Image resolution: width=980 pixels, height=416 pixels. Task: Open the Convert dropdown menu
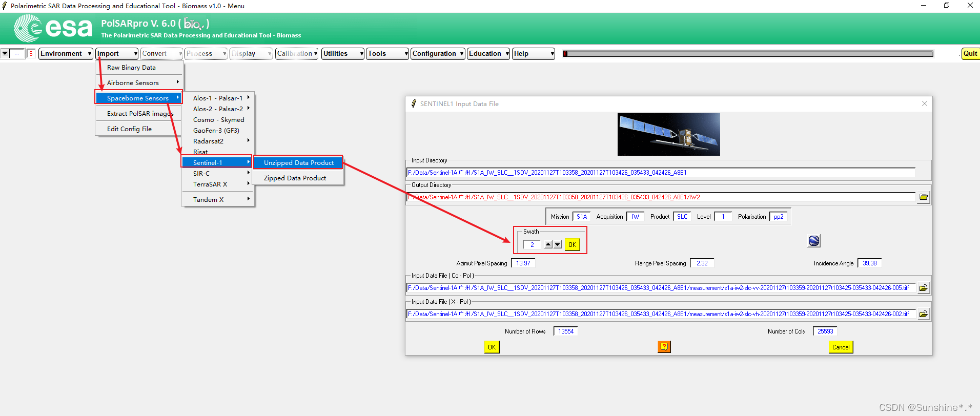[x=161, y=54]
